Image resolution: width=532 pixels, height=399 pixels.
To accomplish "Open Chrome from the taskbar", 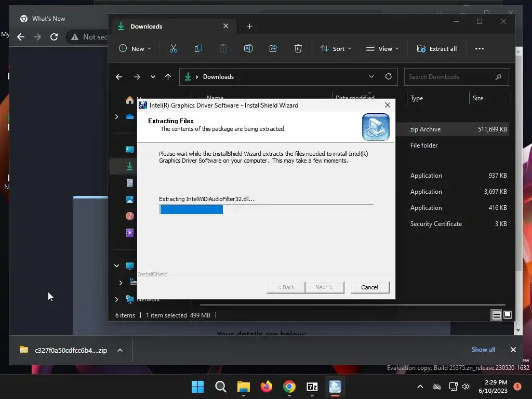I will 289,387.
